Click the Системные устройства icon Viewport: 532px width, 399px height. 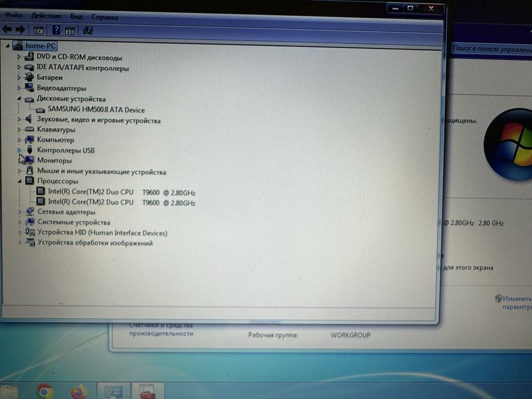tap(30, 222)
